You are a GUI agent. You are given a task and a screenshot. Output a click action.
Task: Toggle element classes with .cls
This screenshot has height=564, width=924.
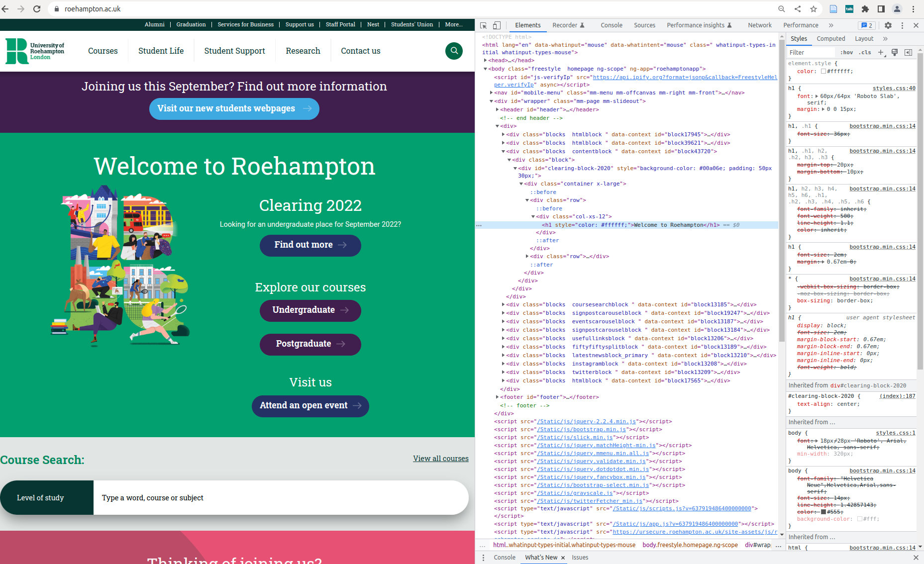(x=865, y=52)
